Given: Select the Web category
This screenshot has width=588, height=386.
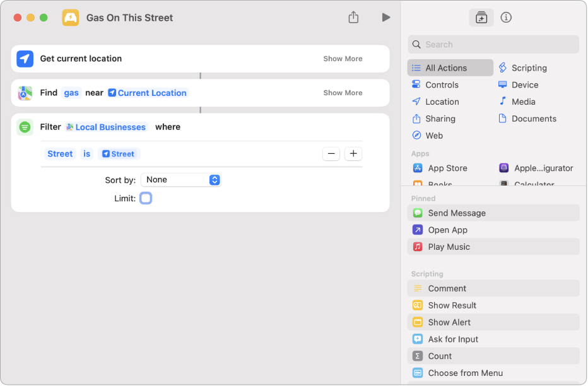Looking at the screenshot, I should point(428,136).
